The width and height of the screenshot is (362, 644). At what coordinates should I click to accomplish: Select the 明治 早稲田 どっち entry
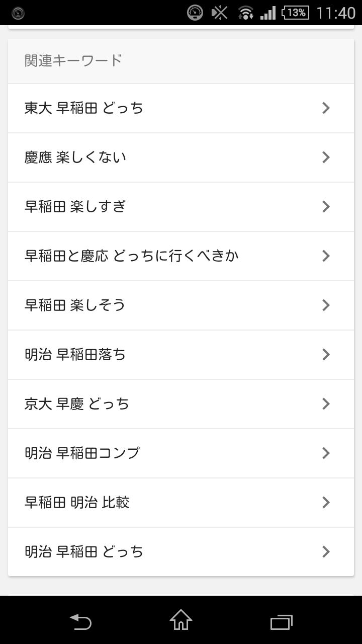84,552
